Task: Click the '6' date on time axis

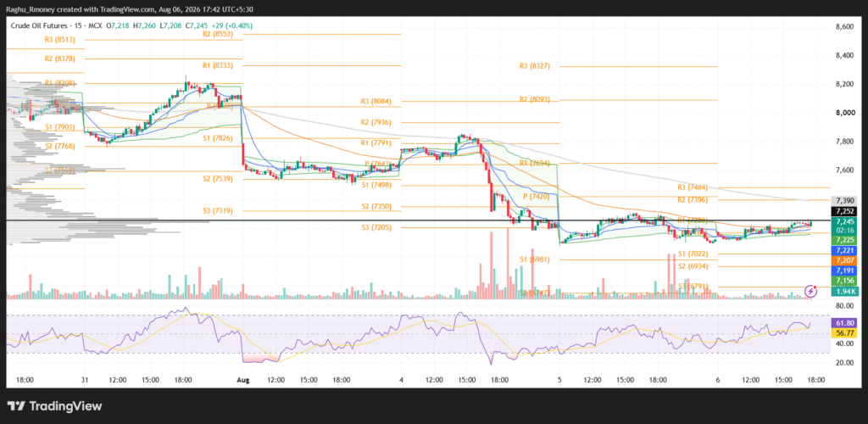Action: tap(718, 380)
